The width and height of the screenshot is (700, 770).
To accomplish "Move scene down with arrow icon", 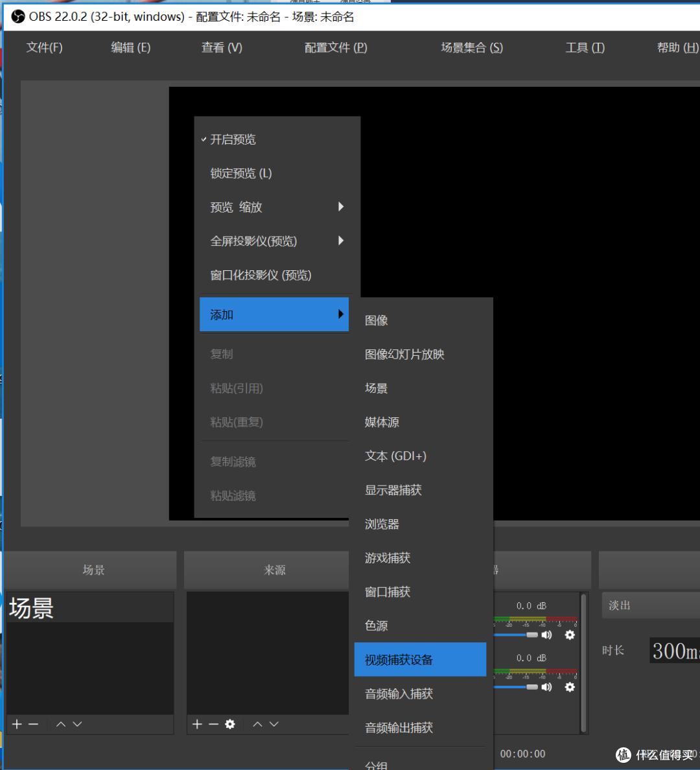I will tap(78, 724).
